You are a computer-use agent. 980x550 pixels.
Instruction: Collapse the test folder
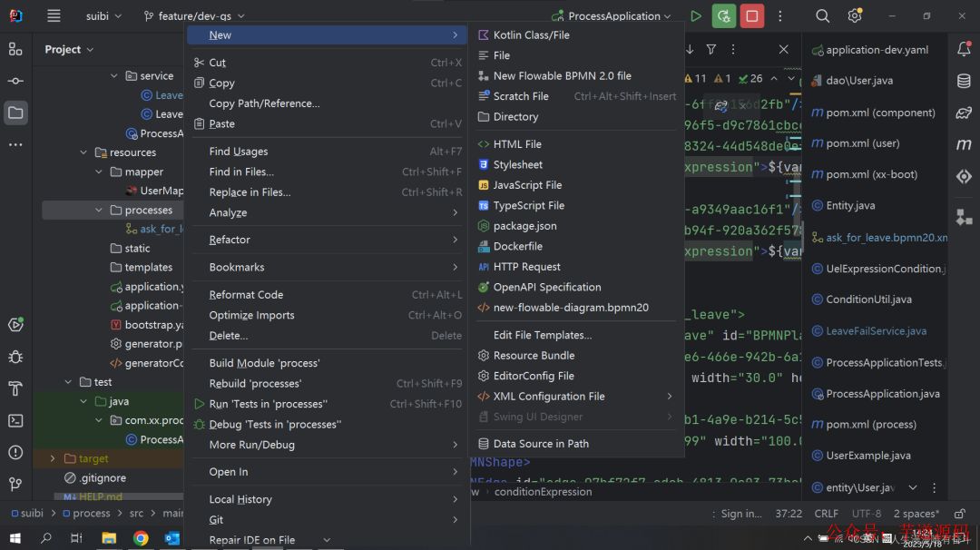[x=68, y=382]
